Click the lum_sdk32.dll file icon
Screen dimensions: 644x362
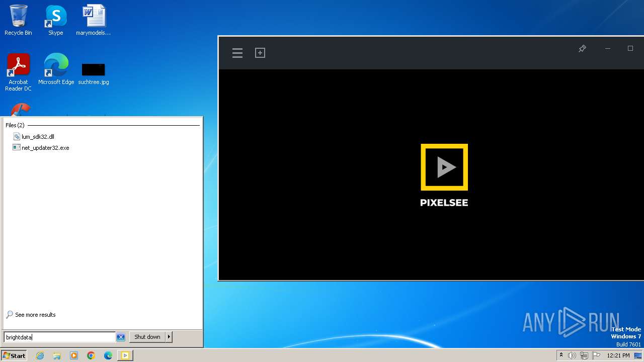click(x=17, y=136)
